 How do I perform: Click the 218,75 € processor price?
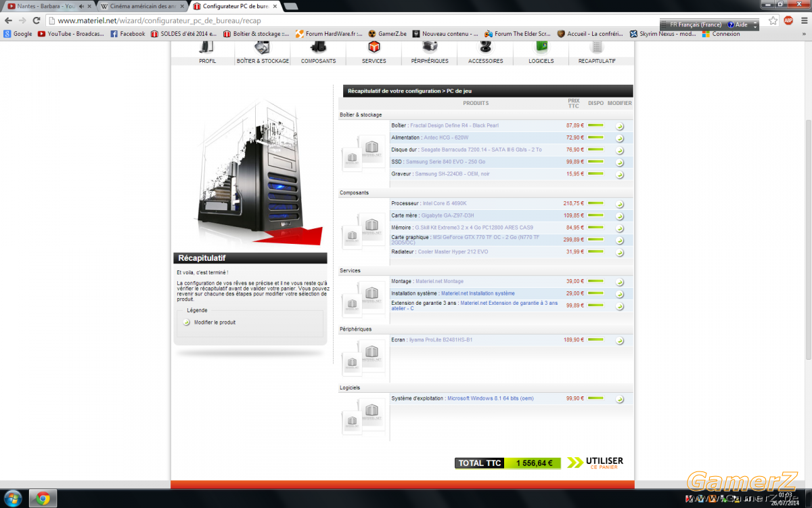pos(573,203)
